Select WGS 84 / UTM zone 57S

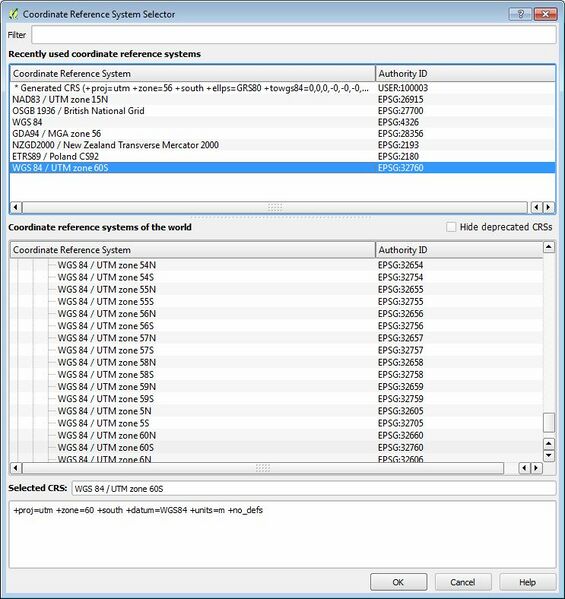coord(105,350)
